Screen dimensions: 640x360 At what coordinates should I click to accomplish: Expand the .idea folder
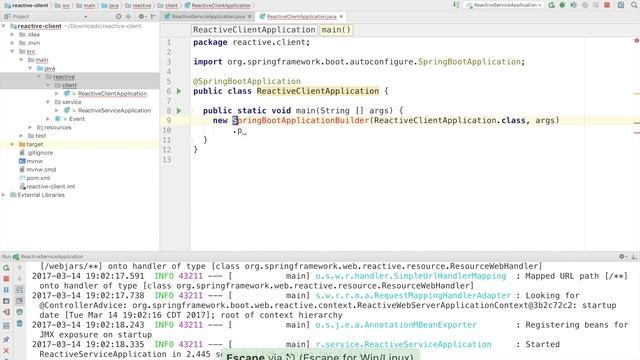tap(12, 34)
